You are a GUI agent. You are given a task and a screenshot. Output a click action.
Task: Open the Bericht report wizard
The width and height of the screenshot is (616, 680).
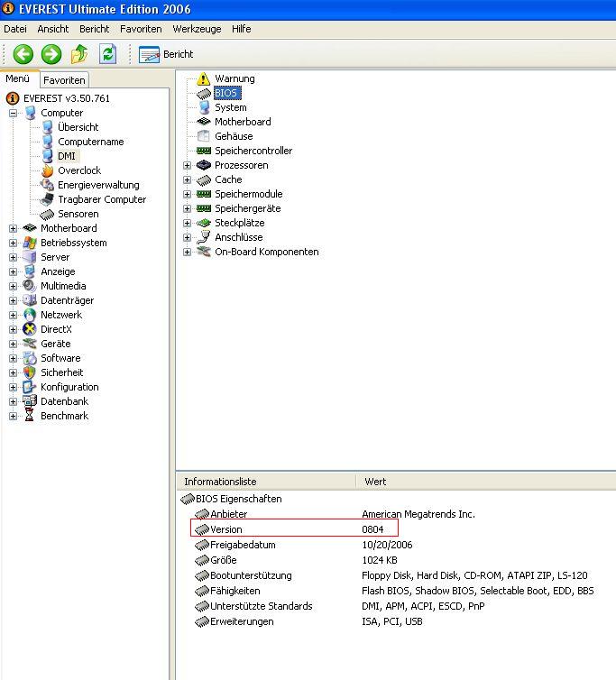(x=166, y=55)
